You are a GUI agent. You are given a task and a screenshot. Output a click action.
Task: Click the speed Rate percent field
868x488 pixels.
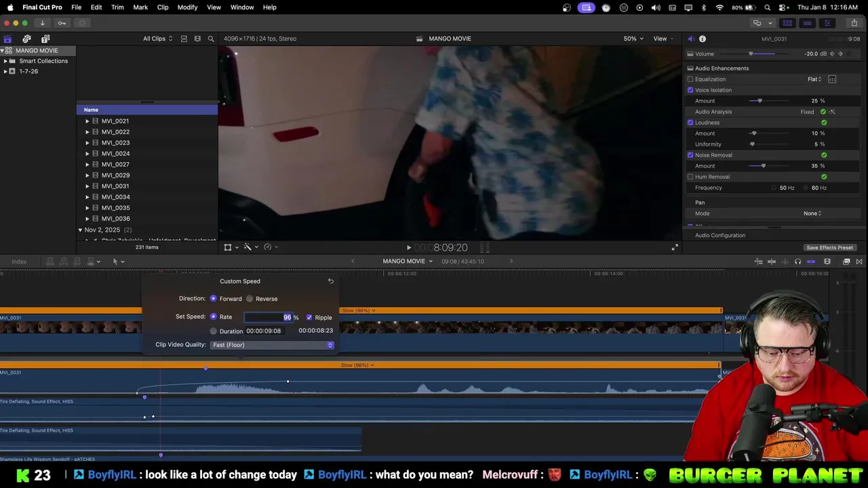click(268, 317)
